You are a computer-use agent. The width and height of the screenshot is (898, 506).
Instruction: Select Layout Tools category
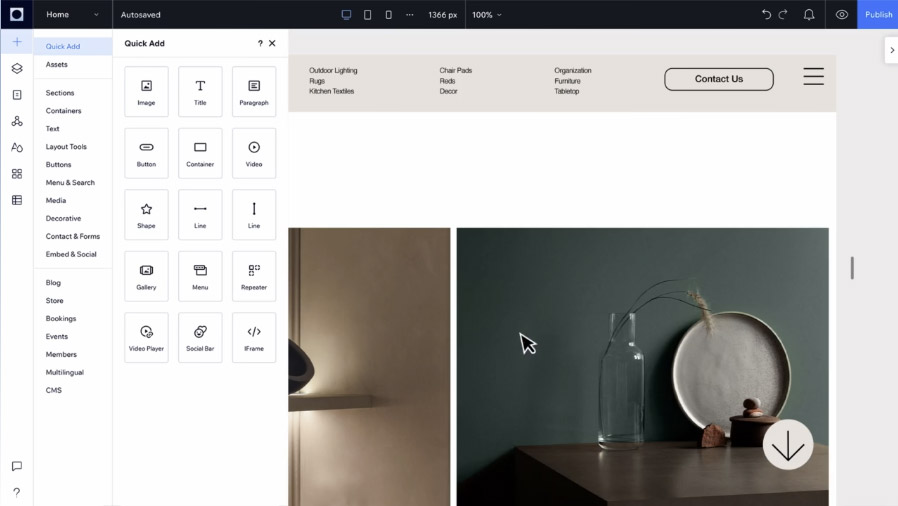[x=66, y=147]
